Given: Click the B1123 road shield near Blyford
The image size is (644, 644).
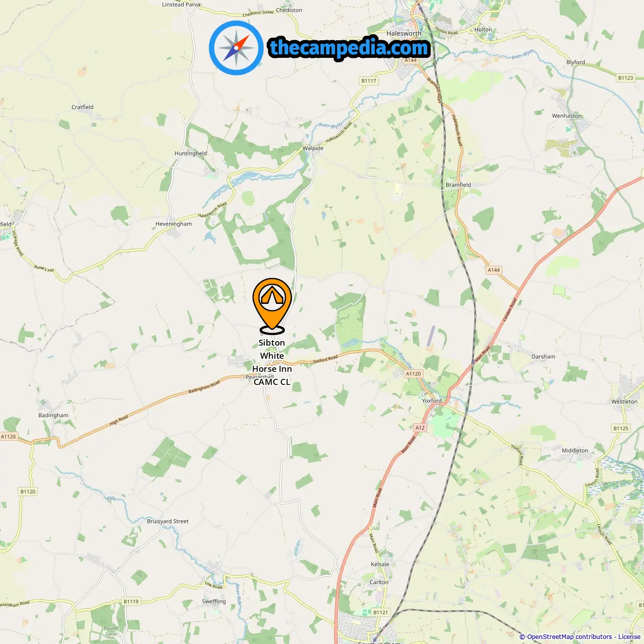Looking at the screenshot, I should coord(626,78).
